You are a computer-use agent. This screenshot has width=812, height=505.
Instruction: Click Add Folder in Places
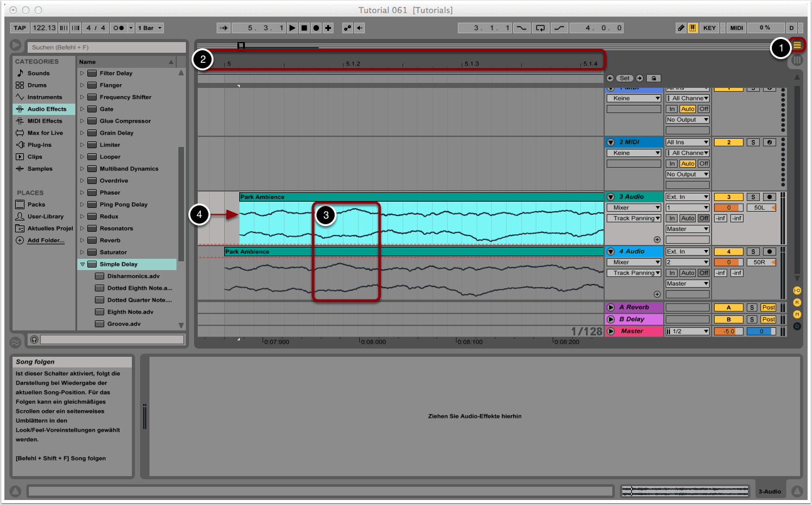pos(45,241)
